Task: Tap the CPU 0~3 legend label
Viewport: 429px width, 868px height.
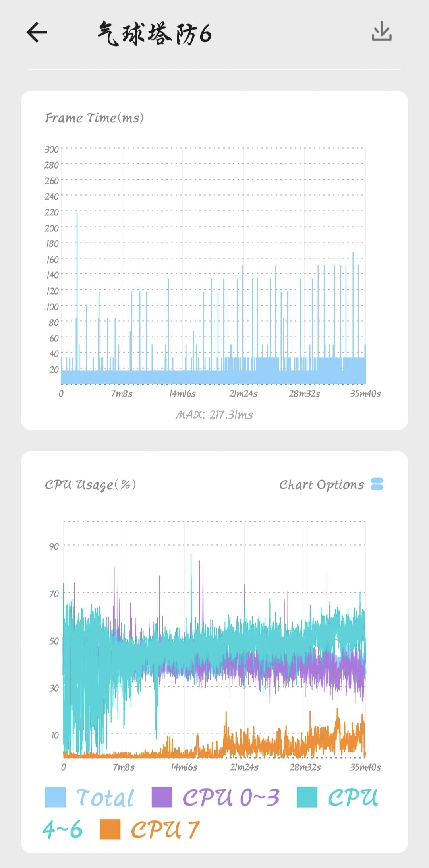Action: pyautogui.click(x=231, y=798)
